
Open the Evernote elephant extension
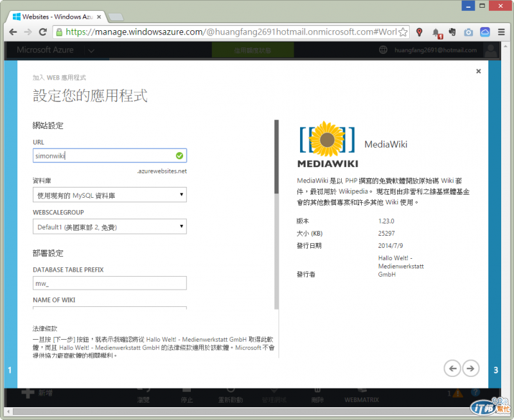click(452, 32)
